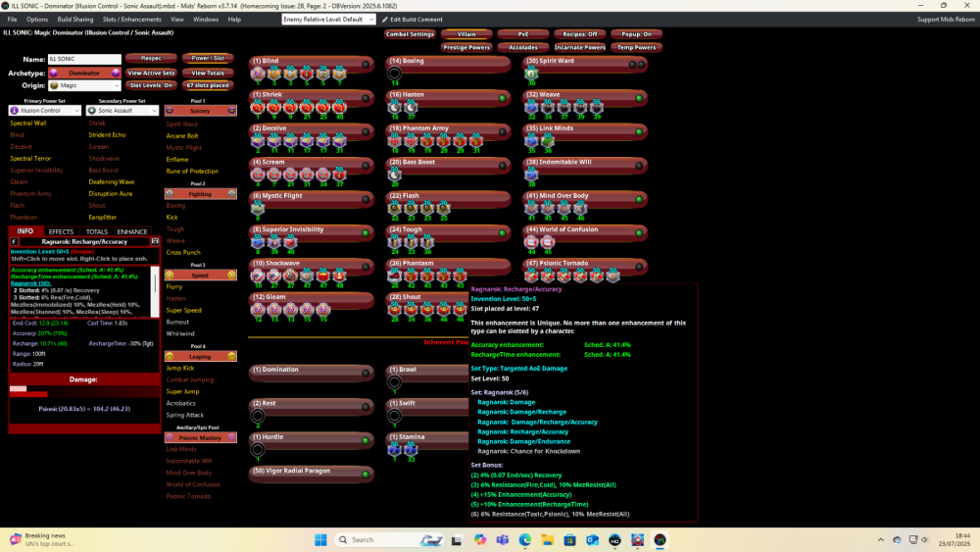The height and width of the screenshot is (552, 980).
Task: Open the Primary Power Set Illusion Control dropdown
Action: click(x=45, y=111)
